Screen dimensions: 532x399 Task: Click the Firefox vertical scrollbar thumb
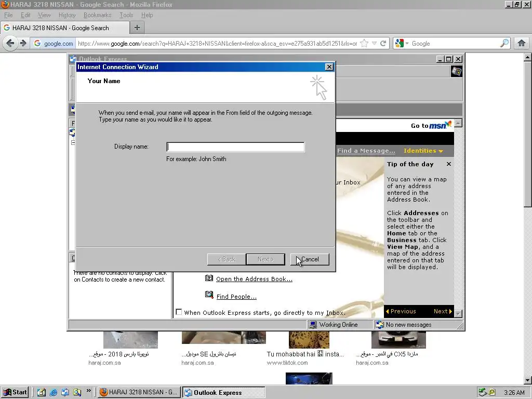[x=528, y=134]
